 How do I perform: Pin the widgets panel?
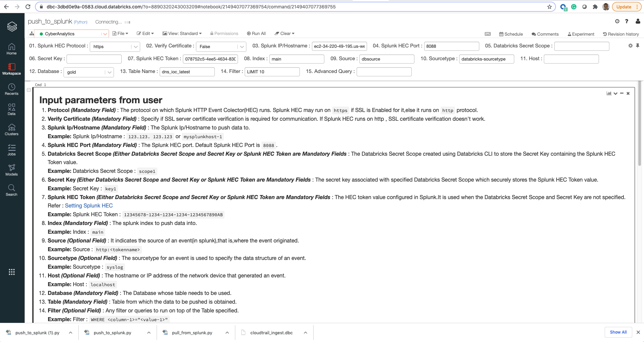(x=638, y=46)
